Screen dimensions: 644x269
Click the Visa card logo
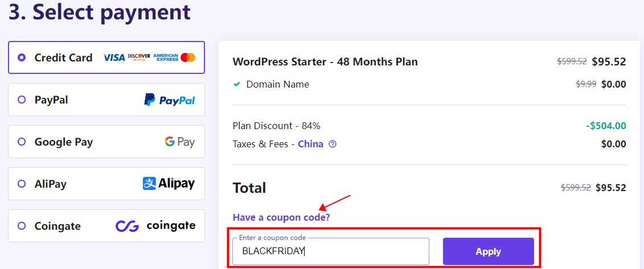tap(113, 57)
